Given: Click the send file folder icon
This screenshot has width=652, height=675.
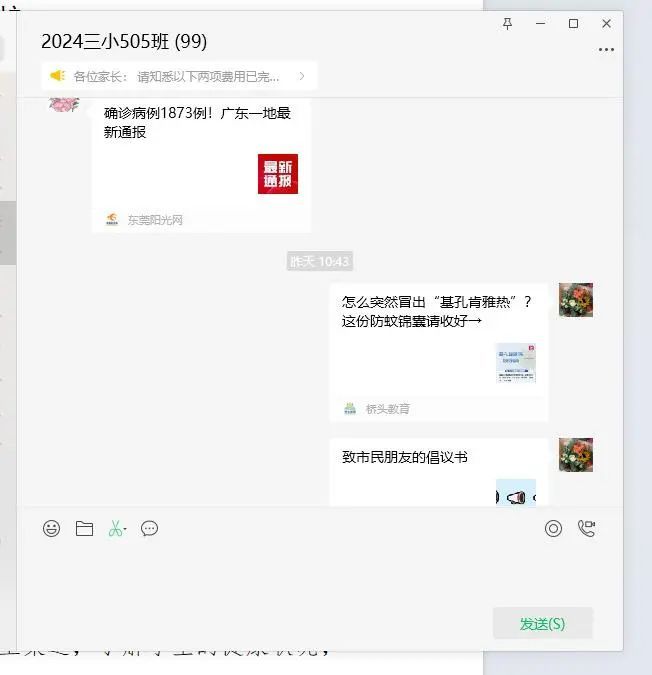Looking at the screenshot, I should [x=84, y=529].
